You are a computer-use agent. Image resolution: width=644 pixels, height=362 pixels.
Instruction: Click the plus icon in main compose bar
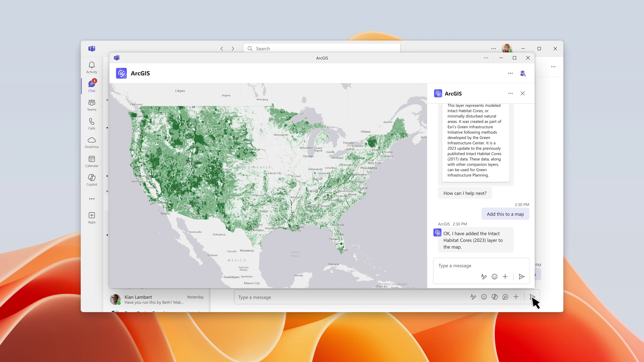pos(516,297)
